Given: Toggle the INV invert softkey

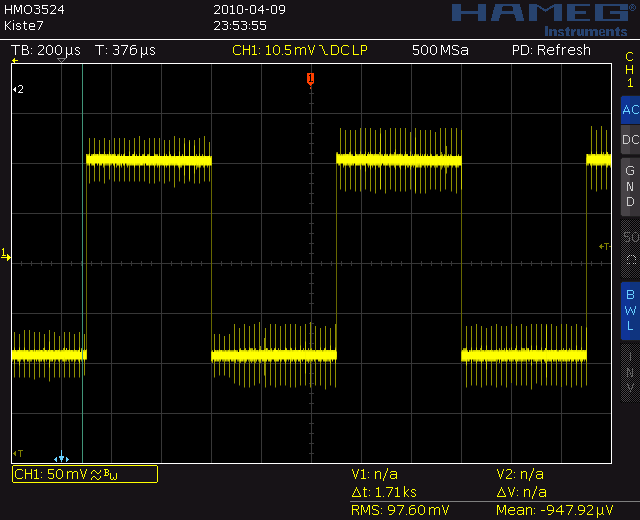Looking at the screenshot, I should 630,373.
